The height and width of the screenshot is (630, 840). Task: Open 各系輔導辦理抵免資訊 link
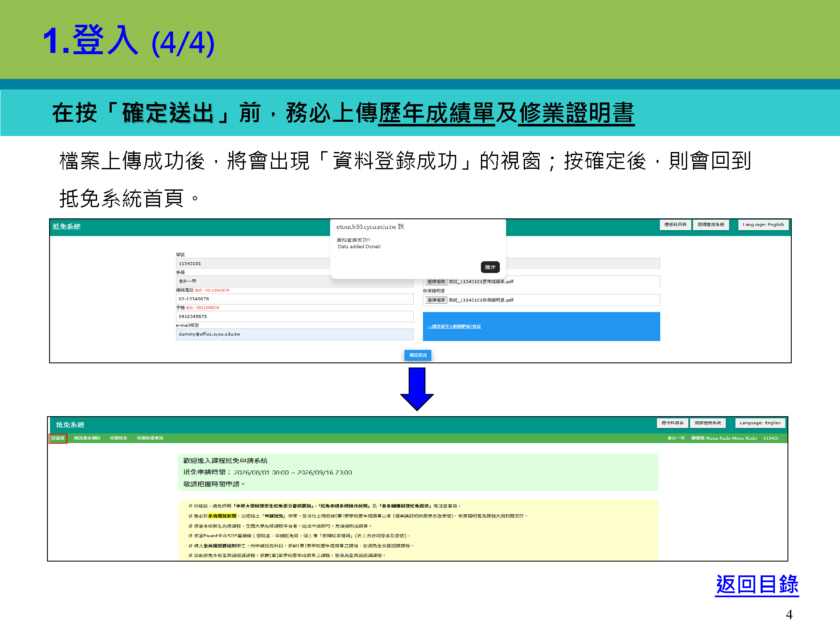coord(405,506)
